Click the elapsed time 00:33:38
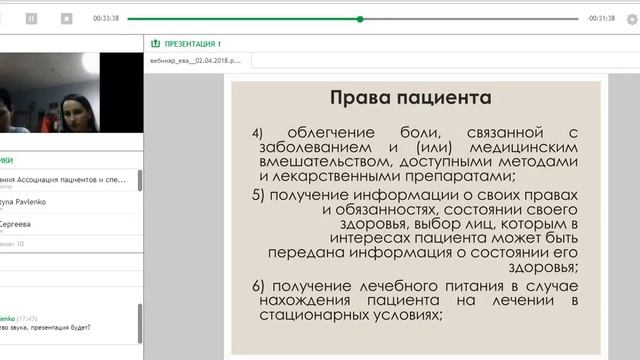 pyautogui.click(x=106, y=18)
